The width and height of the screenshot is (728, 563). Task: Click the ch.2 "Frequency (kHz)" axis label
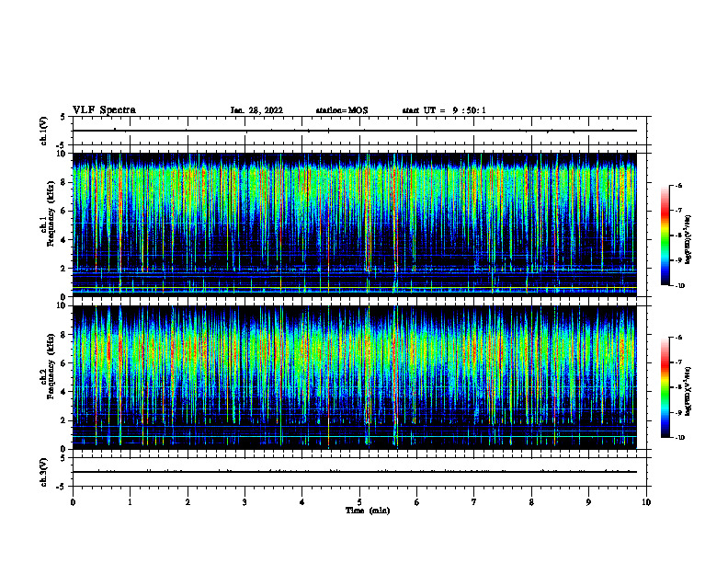tap(51, 366)
